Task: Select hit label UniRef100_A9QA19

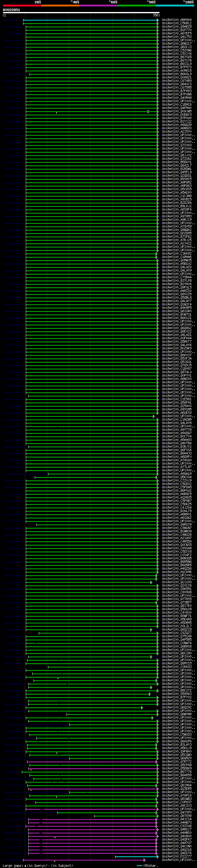Action: tap(176, 474)
